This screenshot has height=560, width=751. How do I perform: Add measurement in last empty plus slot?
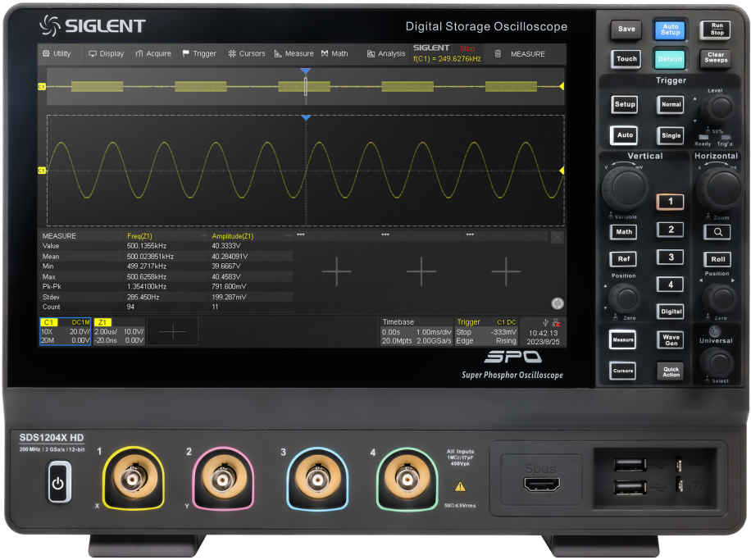505,271
